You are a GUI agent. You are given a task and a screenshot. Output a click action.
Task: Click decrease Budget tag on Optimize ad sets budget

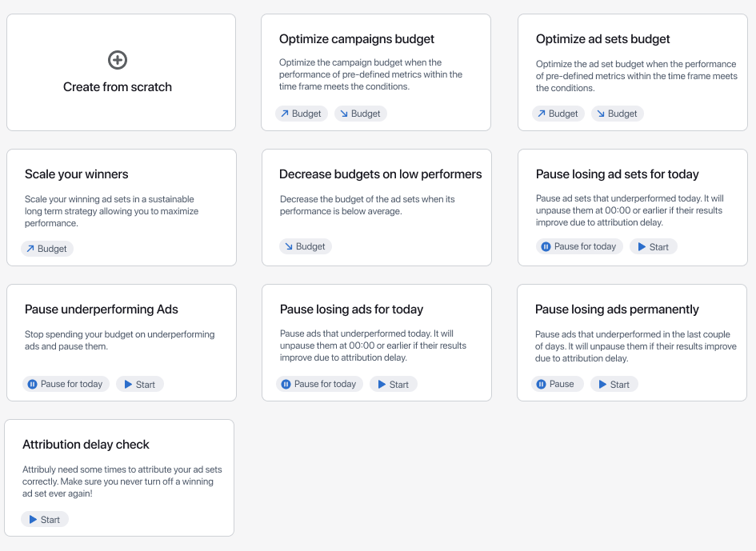pyautogui.click(x=618, y=114)
